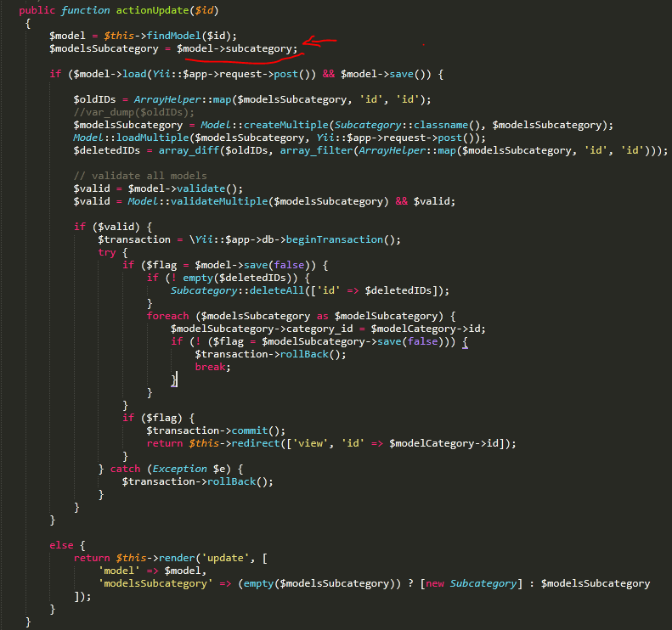Click the createMultiple method call
672x630 pixels.
click(285, 125)
